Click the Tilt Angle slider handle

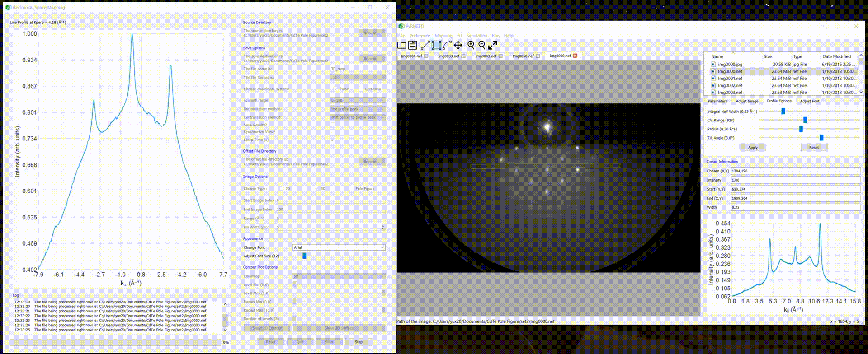coord(821,138)
